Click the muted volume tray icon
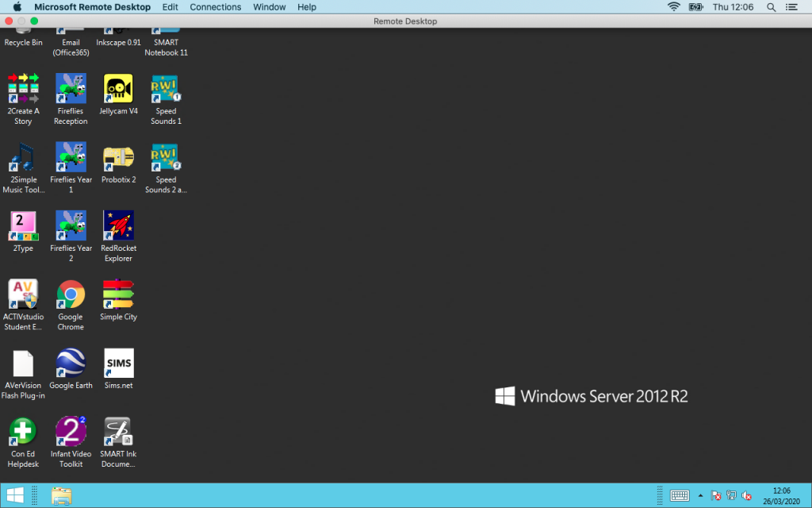Image resolution: width=812 pixels, height=508 pixels. [746, 495]
